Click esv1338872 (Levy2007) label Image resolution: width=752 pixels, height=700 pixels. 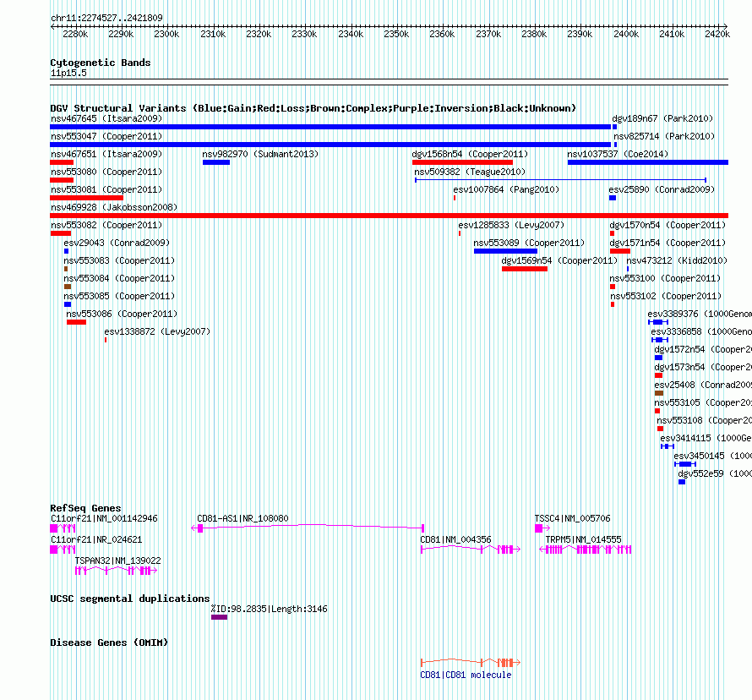[157, 331]
